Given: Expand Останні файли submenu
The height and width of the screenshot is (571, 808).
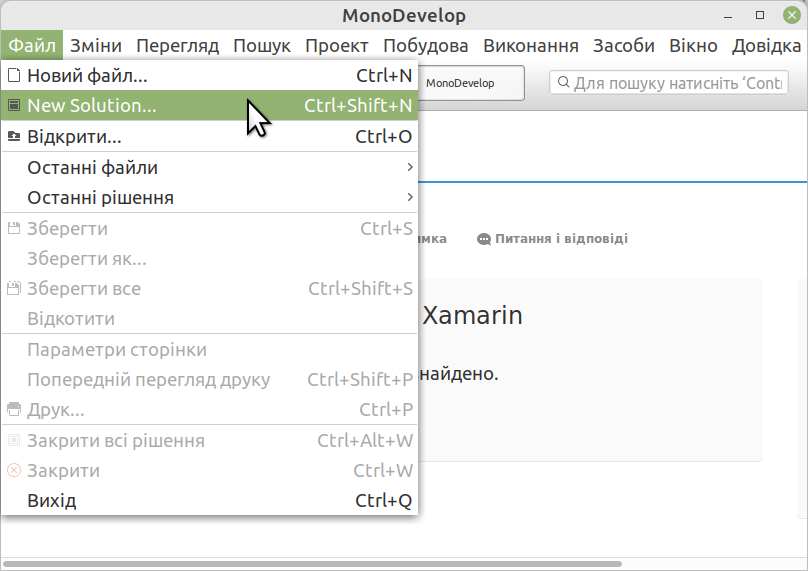Looking at the screenshot, I should coord(209,167).
